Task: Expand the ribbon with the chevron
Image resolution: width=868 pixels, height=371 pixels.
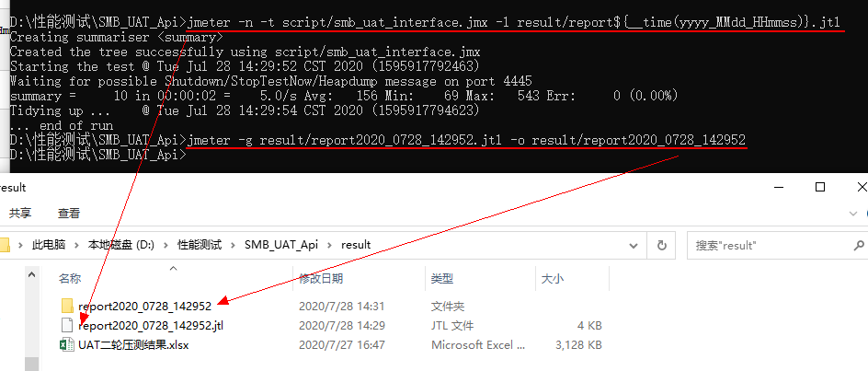Action: coord(853,213)
